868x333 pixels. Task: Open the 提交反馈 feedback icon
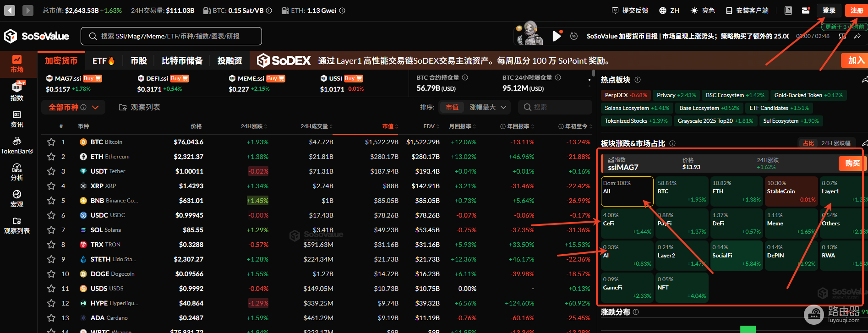click(615, 11)
